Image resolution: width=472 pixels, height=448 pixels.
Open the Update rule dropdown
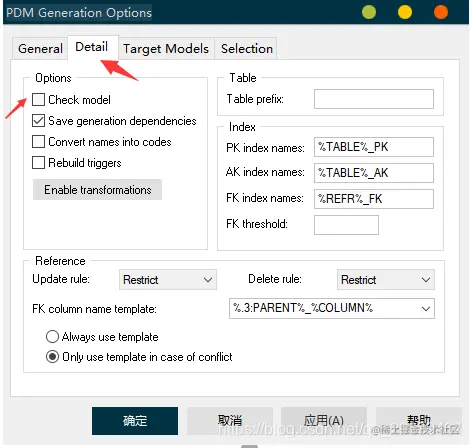pos(168,279)
